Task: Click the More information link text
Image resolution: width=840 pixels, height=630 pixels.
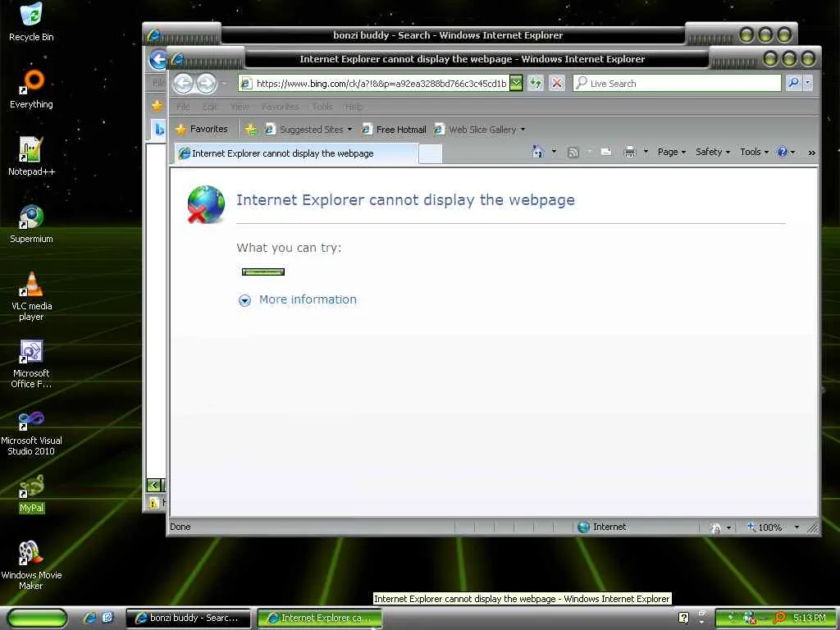Action: pyautogui.click(x=308, y=299)
